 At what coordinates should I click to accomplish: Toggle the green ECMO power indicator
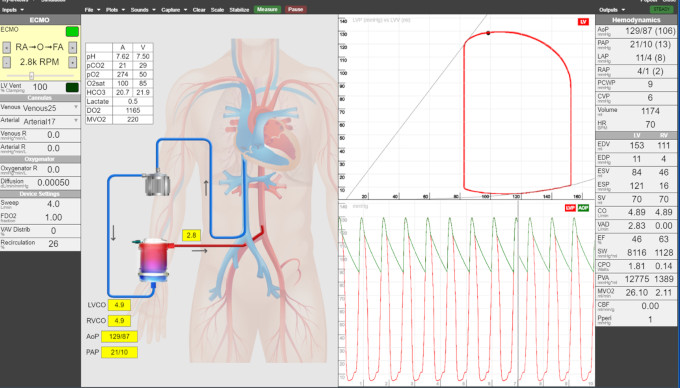pyautogui.click(x=72, y=31)
